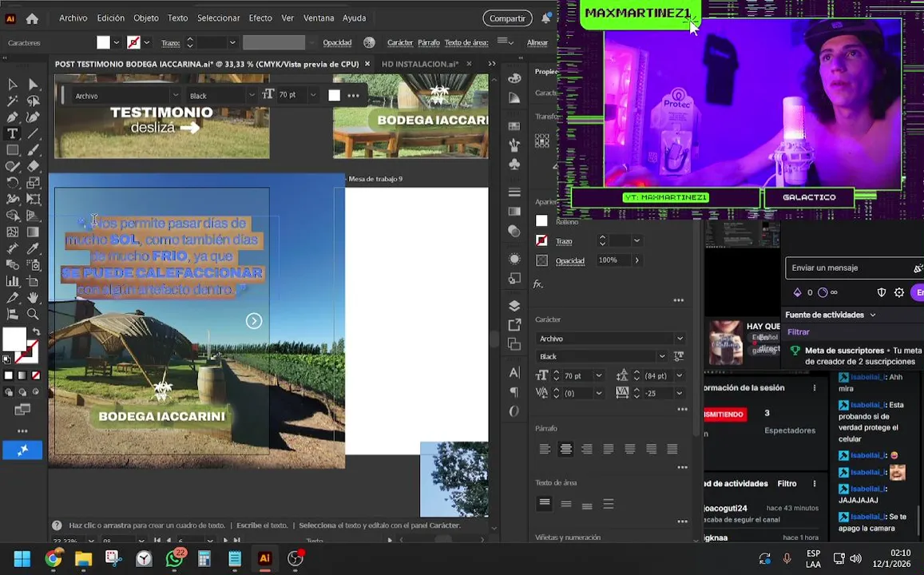The width and height of the screenshot is (924, 575).
Task: Open Black font style dropdown in Carácter panel
Action: pyautogui.click(x=662, y=356)
